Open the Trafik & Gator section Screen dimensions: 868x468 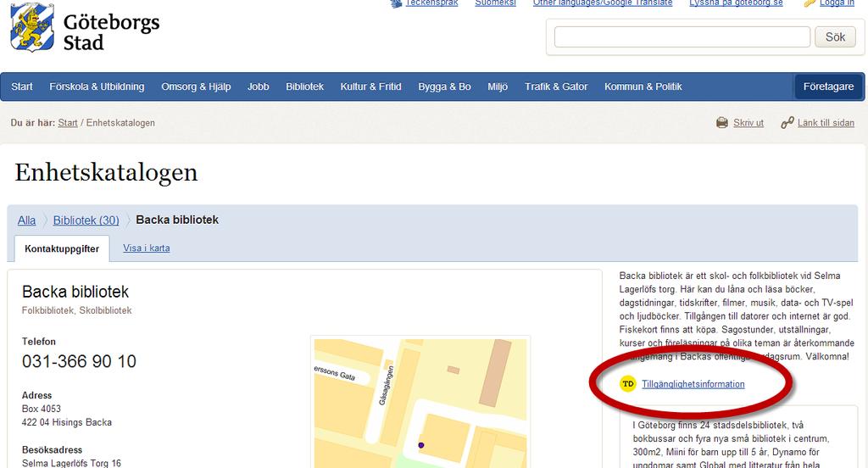[x=556, y=86]
